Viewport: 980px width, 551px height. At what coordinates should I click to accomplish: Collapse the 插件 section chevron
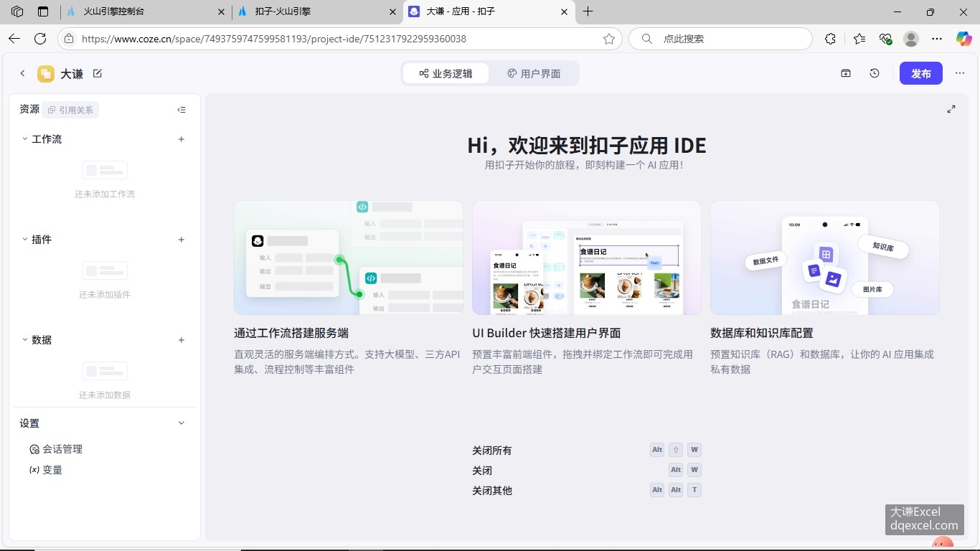click(25, 240)
